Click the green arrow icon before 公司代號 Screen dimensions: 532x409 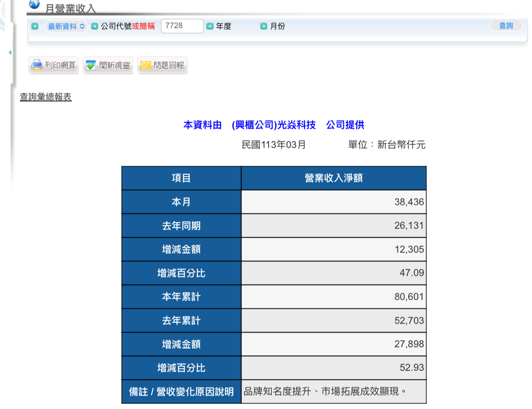95,26
